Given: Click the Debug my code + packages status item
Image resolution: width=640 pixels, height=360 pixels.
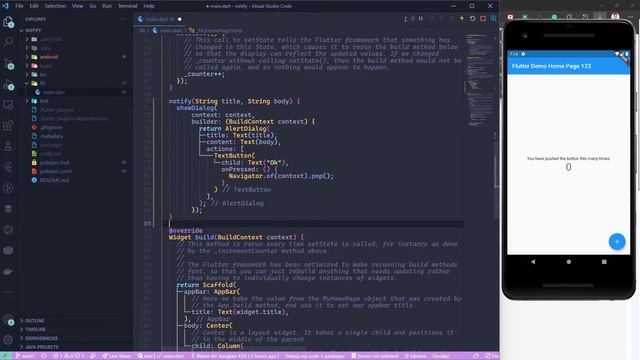Looking at the screenshot, I should (314, 356).
